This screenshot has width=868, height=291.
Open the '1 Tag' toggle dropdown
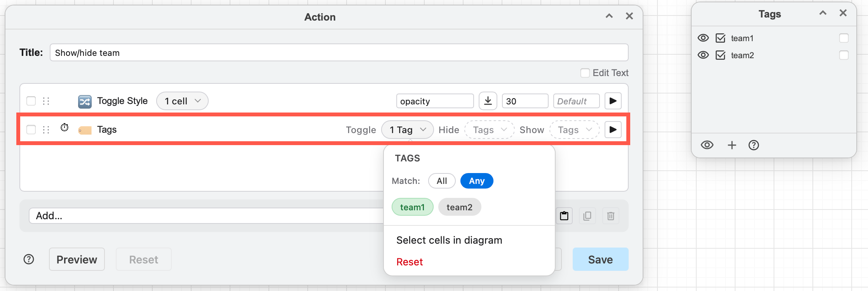[x=408, y=130]
